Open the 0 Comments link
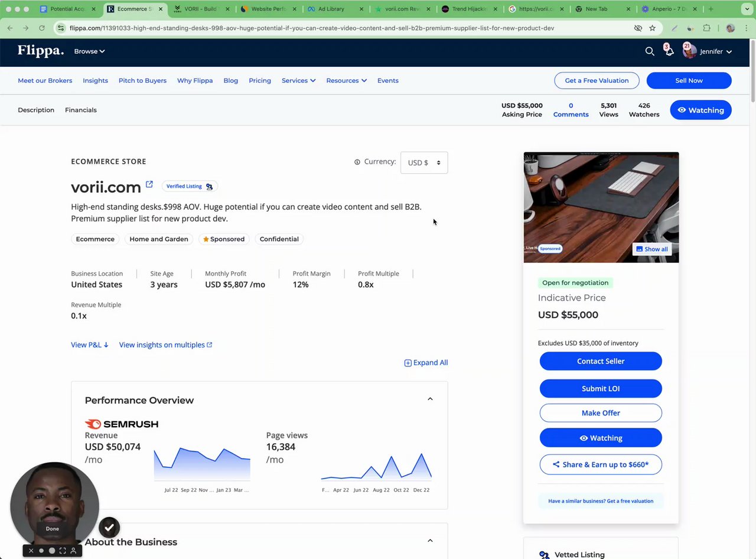Viewport: 756px width, 559px height. (x=571, y=110)
